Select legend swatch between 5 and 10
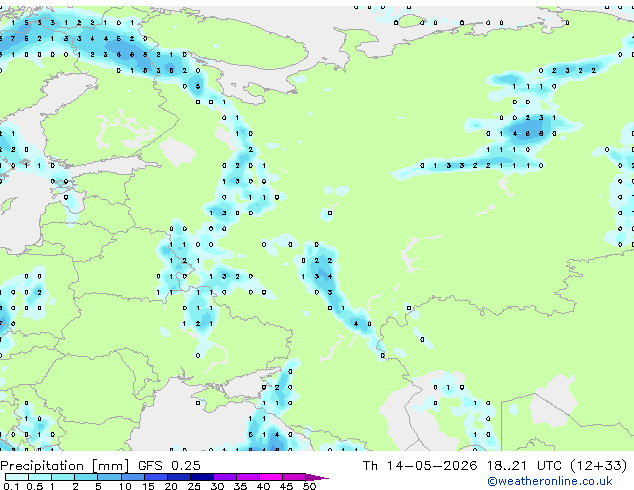 (109, 477)
